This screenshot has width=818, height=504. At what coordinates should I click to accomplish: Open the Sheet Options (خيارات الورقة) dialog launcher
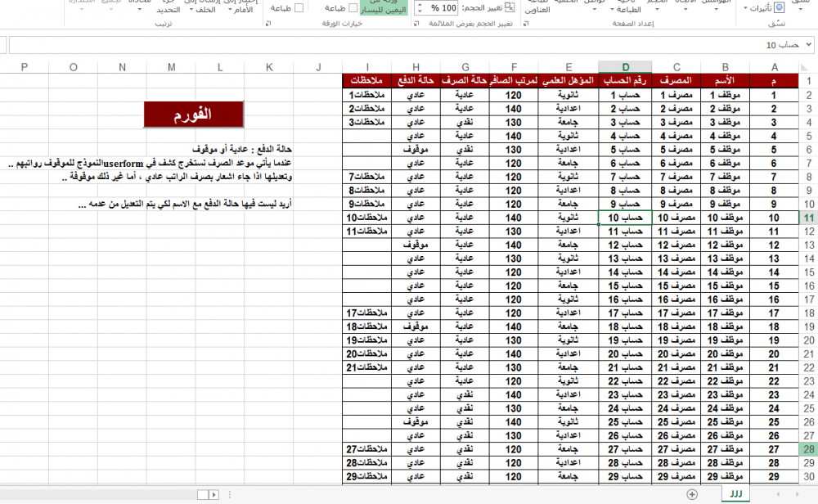268,24
